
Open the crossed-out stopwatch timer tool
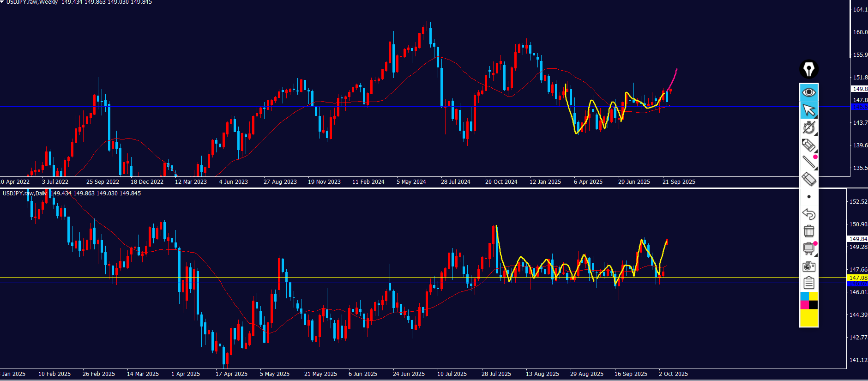click(x=808, y=127)
